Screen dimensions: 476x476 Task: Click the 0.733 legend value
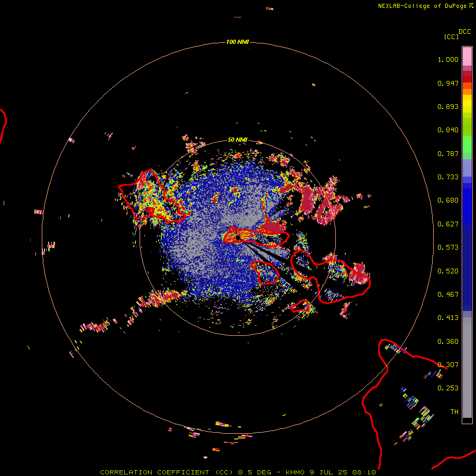[448, 177]
